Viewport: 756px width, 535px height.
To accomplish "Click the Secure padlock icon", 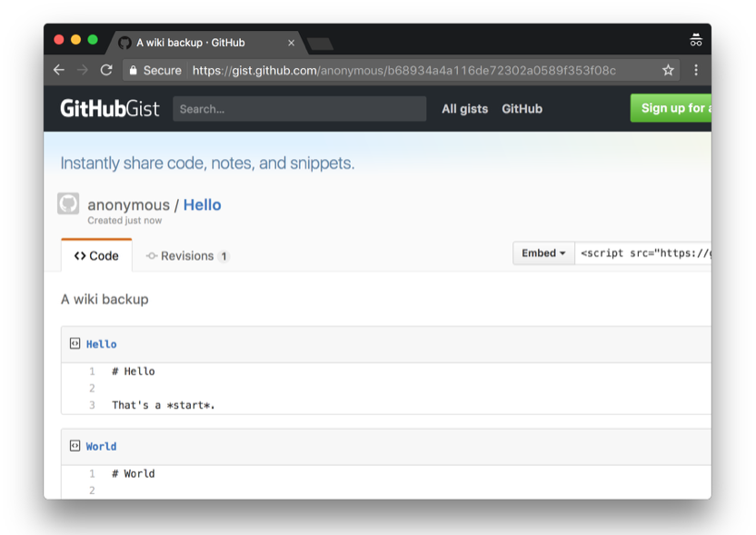I will tap(133, 70).
